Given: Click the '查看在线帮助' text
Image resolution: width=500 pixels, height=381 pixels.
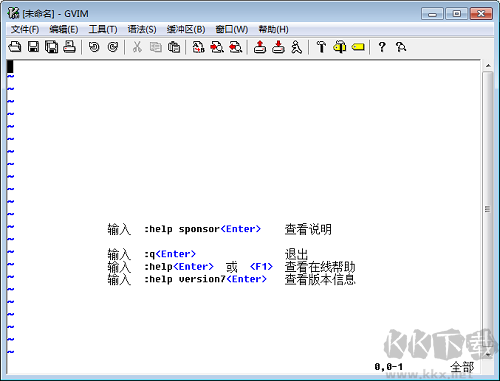Looking at the screenshot, I should tap(320, 267).
